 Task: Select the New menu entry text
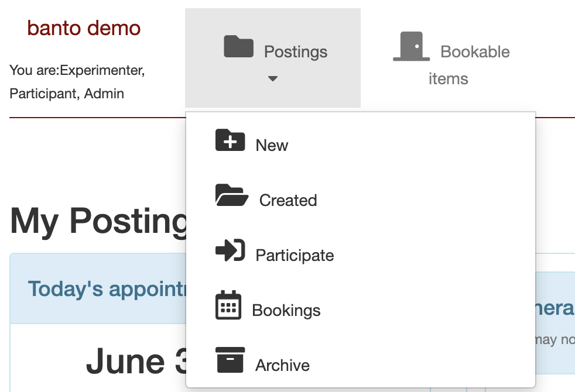(x=272, y=145)
